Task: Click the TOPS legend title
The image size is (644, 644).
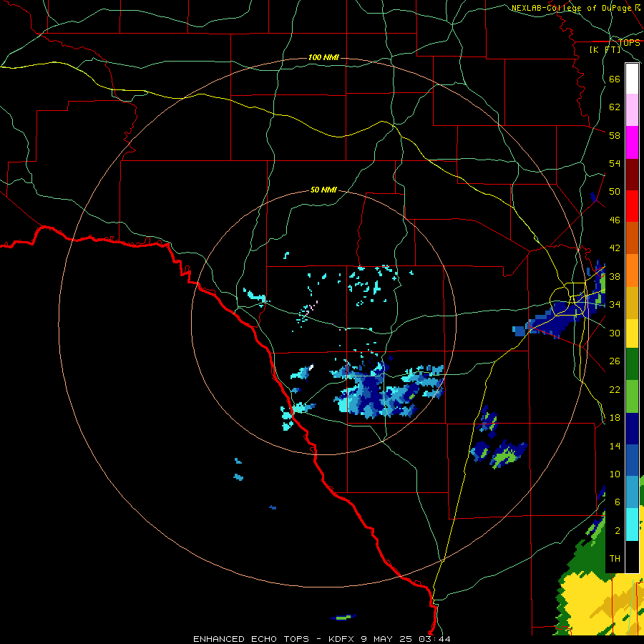Action: (629, 43)
